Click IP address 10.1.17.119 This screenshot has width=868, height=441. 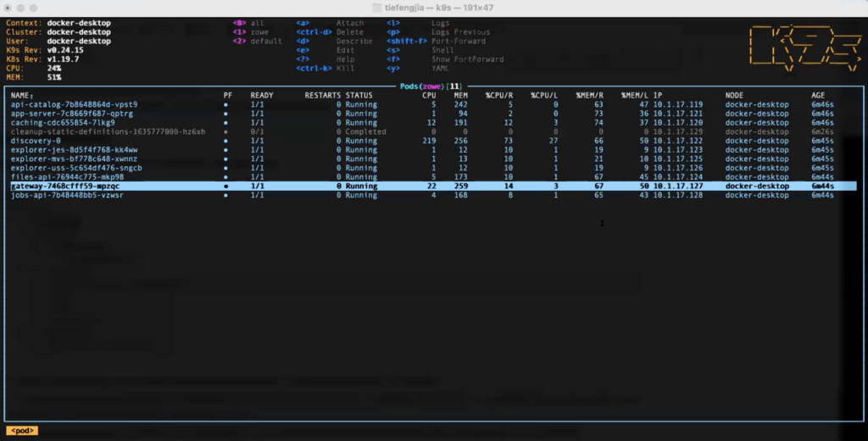[x=678, y=104]
